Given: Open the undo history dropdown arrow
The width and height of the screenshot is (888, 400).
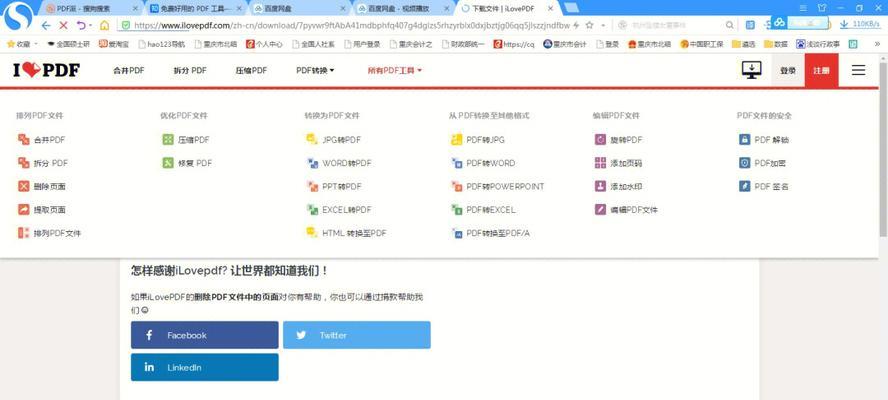Looking at the screenshot, I should click(x=90, y=26).
